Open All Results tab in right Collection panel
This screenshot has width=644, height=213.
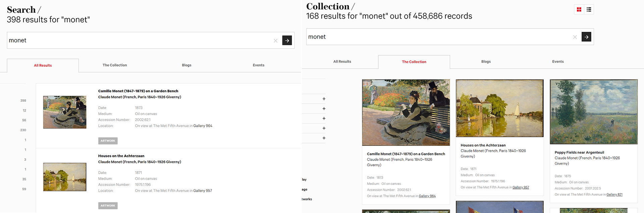[342, 61]
